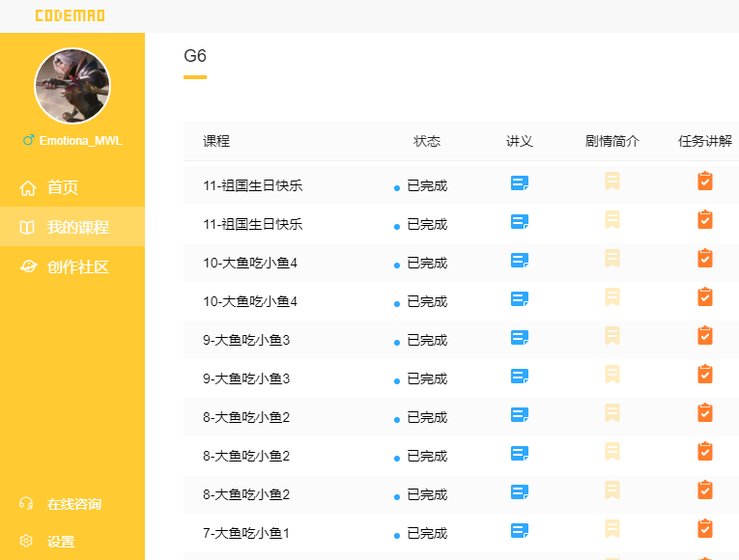Open lecture notes icon in second 9-大鱼吃小鱼3 row
The image size is (739, 560).
(520, 377)
